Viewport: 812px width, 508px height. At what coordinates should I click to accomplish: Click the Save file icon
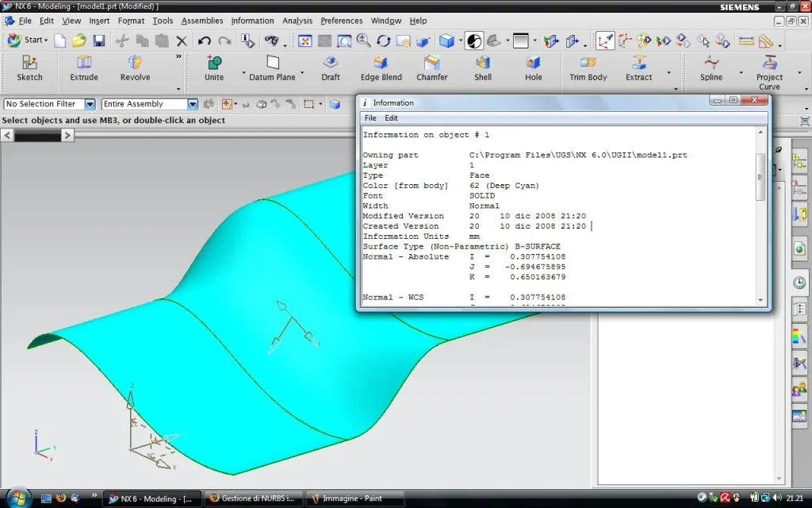pyautogui.click(x=99, y=40)
